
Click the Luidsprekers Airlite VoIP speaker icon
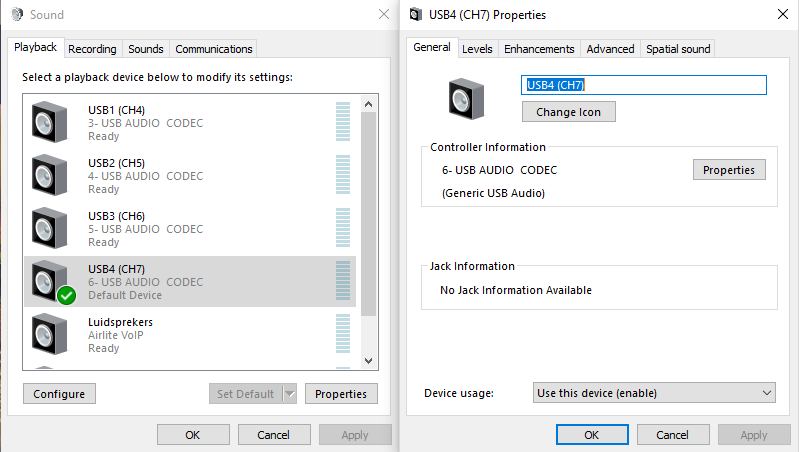pos(49,334)
